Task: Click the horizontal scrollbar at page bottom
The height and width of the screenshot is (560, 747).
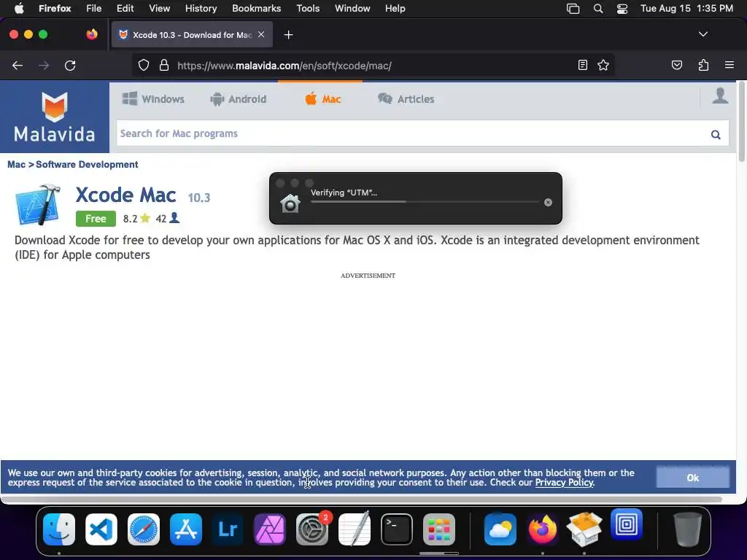Action: pos(362,499)
